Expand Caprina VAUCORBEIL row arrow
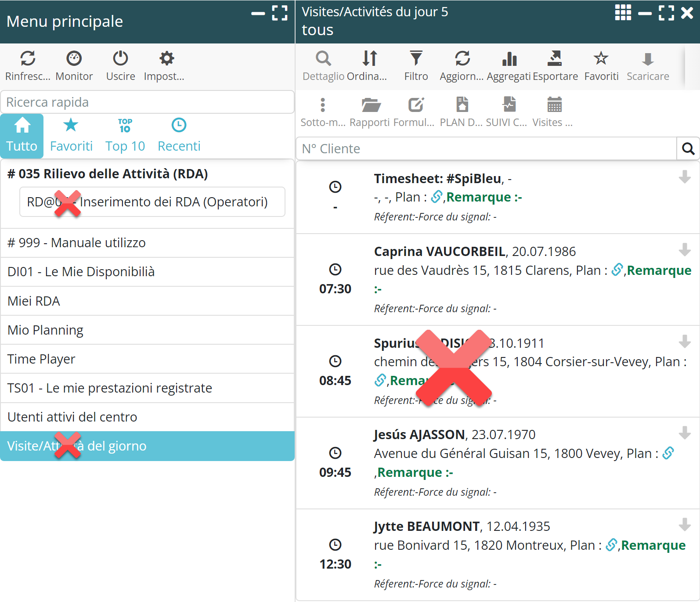 coord(684,249)
